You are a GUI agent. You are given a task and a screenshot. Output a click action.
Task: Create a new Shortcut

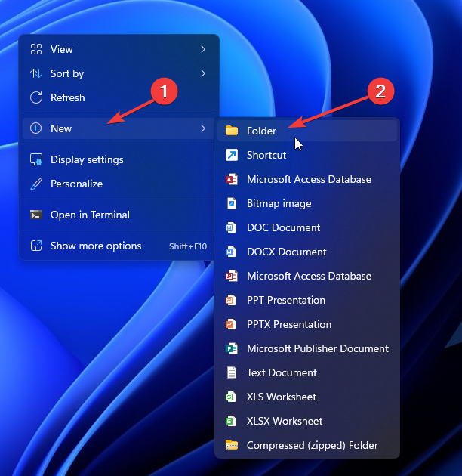pyautogui.click(x=307, y=155)
